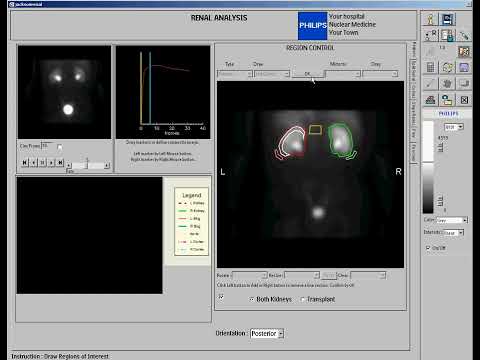The width and height of the screenshot is (480, 360).
Task: Click the top vertical side tab
Action: 414,50
